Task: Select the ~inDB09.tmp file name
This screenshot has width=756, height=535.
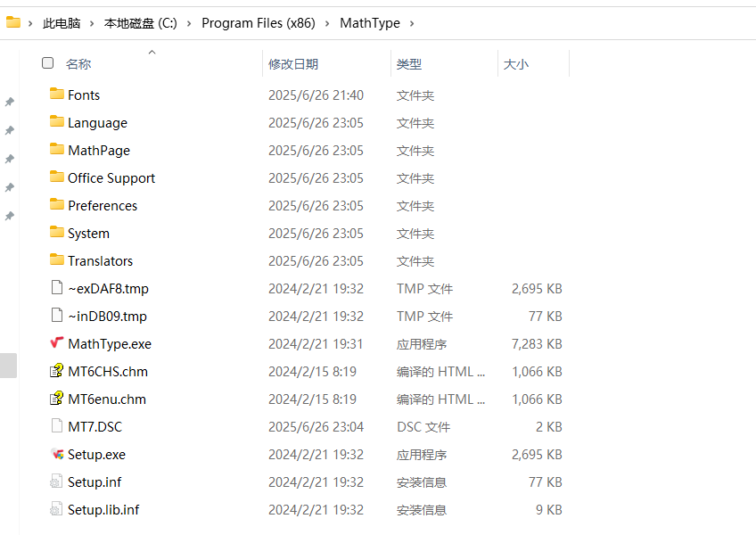Action: [x=108, y=317]
